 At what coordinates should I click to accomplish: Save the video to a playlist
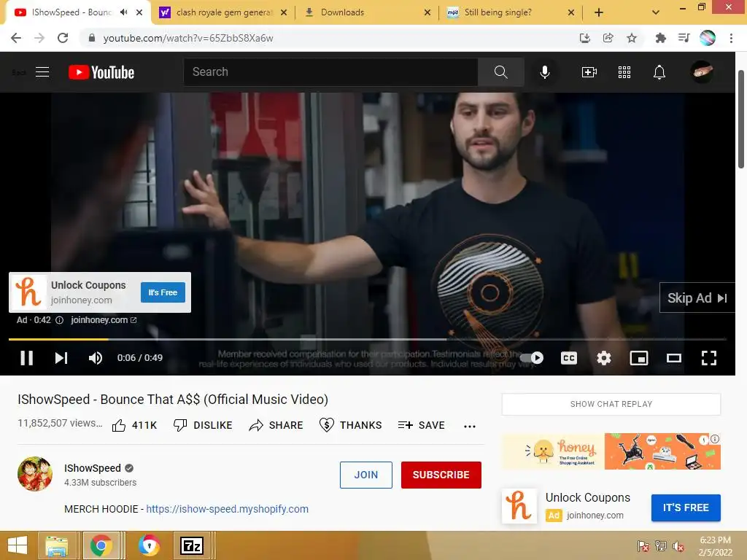[421, 425]
